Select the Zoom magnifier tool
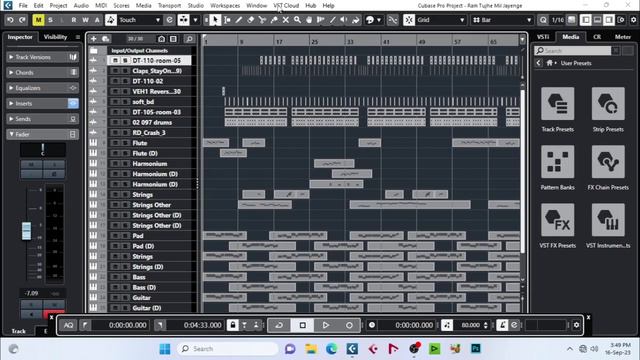The height and width of the screenshot is (360, 640). (x=298, y=20)
